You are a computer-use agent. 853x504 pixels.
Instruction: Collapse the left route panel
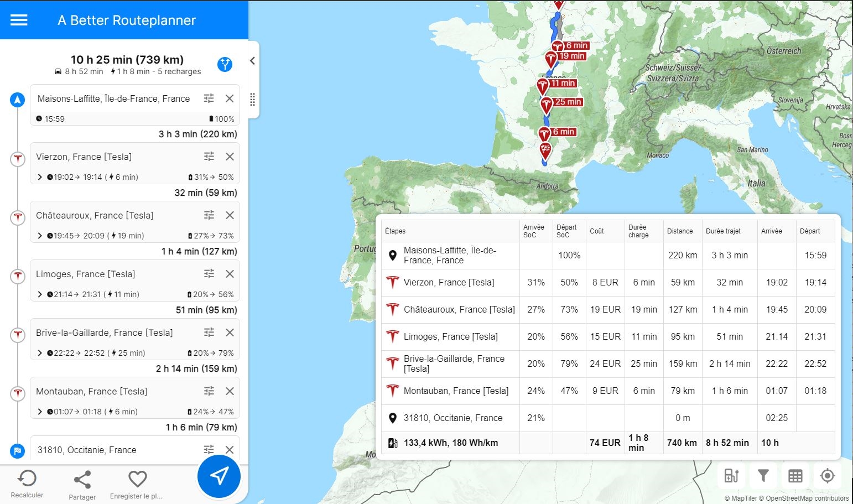coord(252,61)
